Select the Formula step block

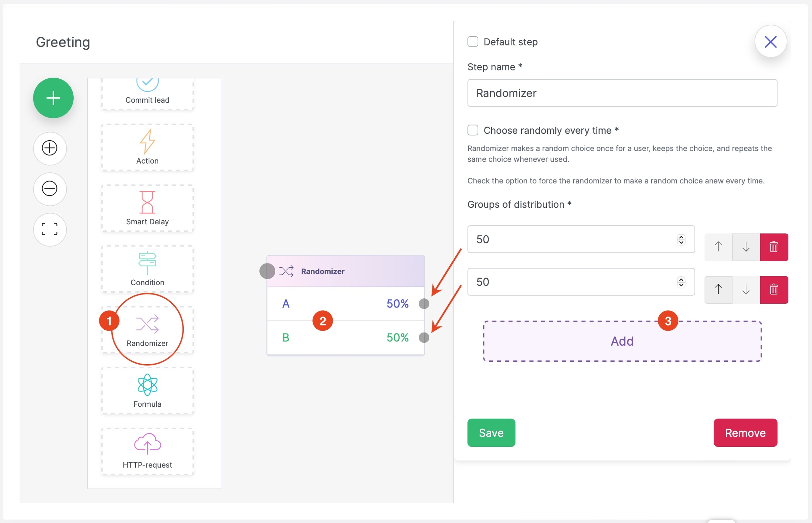click(x=147, y=390)
